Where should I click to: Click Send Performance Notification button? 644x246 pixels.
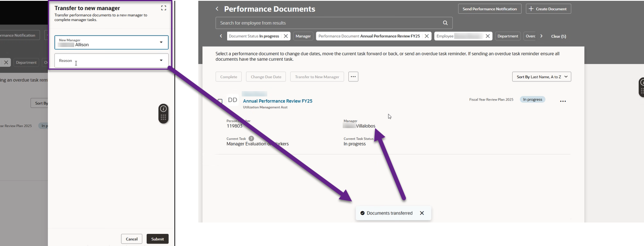tap(489, 9)
